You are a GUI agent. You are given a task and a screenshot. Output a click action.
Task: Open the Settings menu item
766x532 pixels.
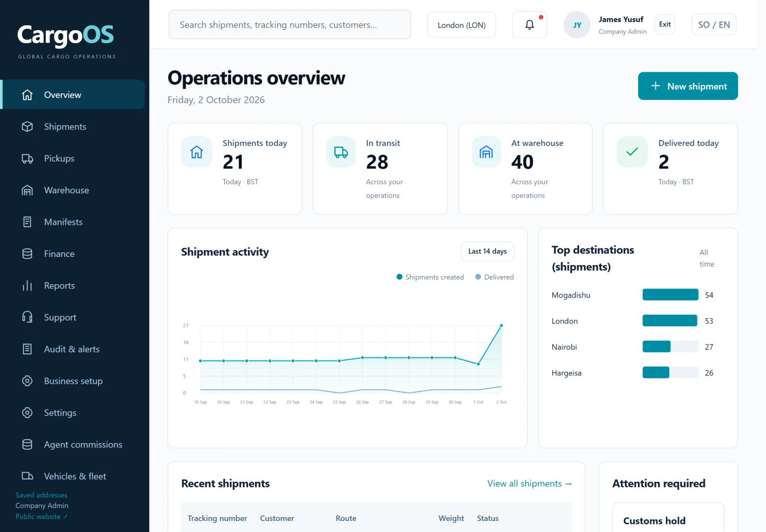74,412
